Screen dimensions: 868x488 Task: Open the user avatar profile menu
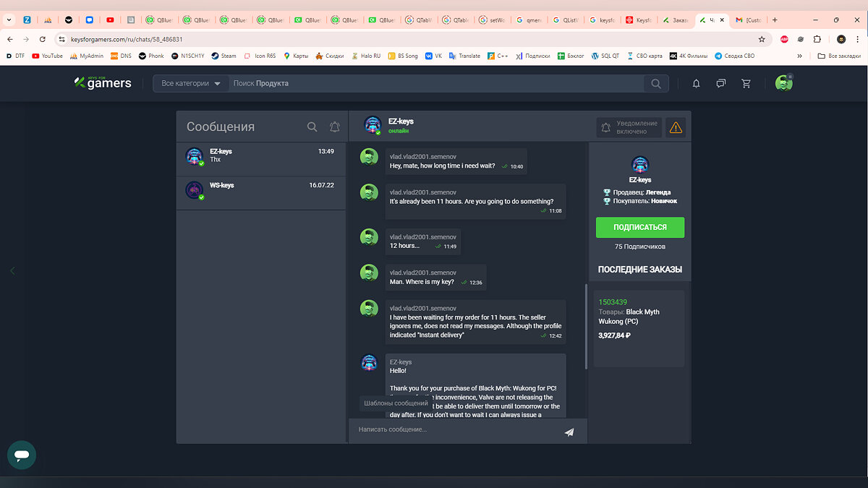783,83
